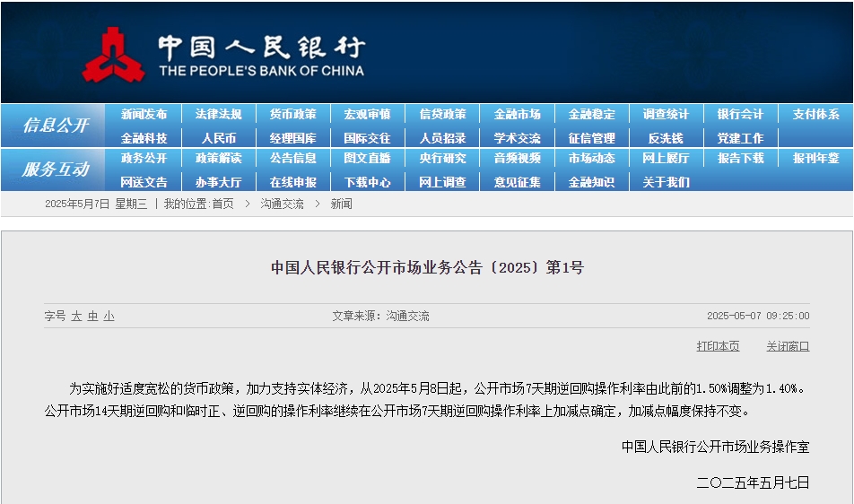Open the 公告信息 section

tap(293, 159)
